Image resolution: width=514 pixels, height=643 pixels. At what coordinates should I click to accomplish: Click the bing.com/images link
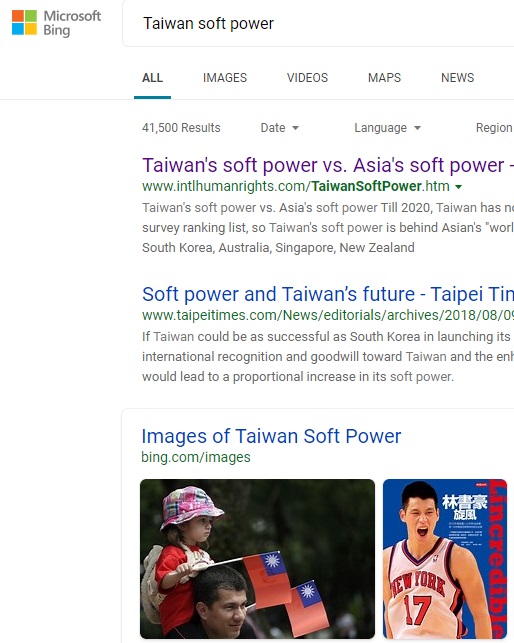pos(196,457)
